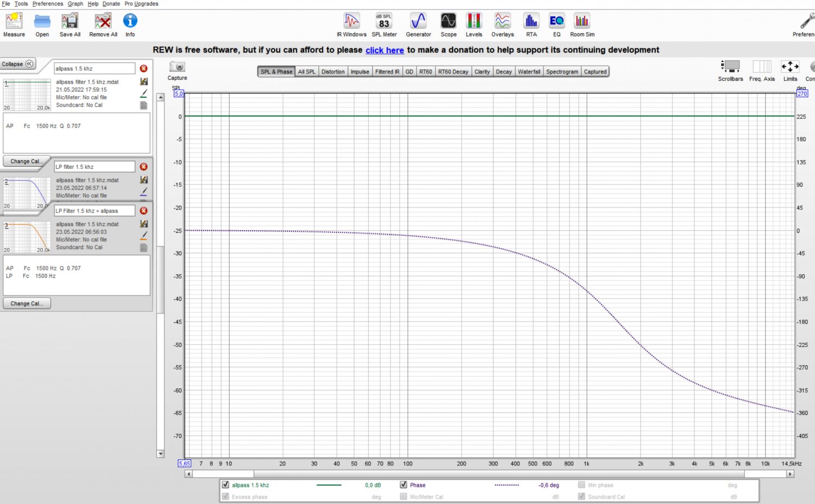Follow the 'click here' donation link
Image resolution: width=815 pixels, height=504 pixels.
click(385, 50)
